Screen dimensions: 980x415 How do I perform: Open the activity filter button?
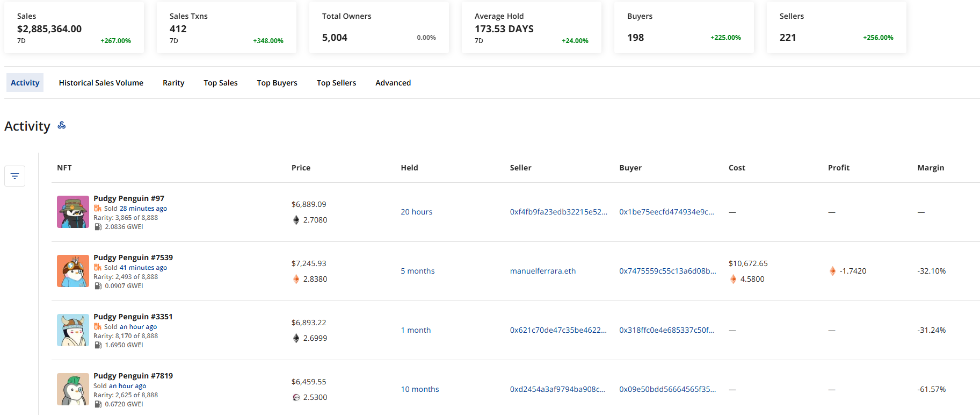pos(14,176)
